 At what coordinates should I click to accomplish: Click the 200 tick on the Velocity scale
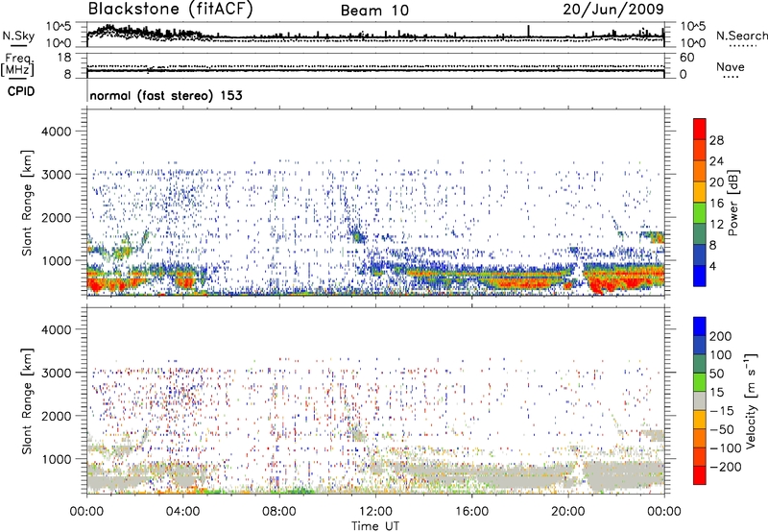(x=721, y=336)
